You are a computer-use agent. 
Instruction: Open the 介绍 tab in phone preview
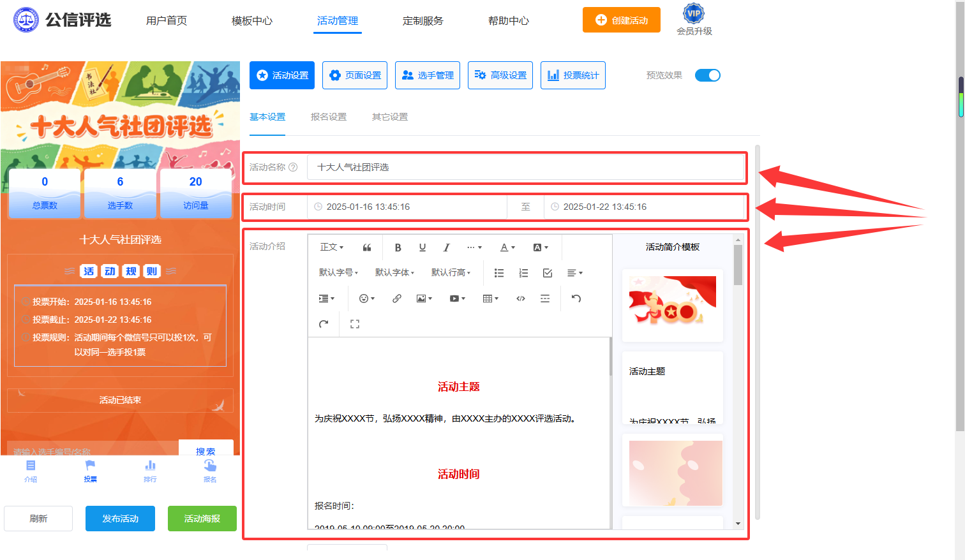point(31,471)
